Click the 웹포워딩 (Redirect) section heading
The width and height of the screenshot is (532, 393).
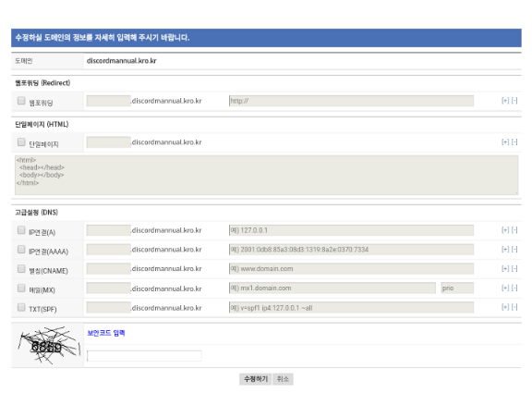(x=42, y=83)
